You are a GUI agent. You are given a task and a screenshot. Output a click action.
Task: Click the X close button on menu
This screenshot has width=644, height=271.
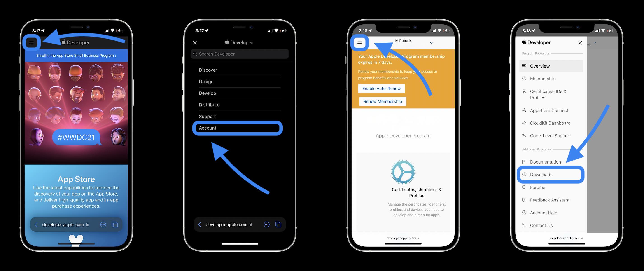click(194, 42)
